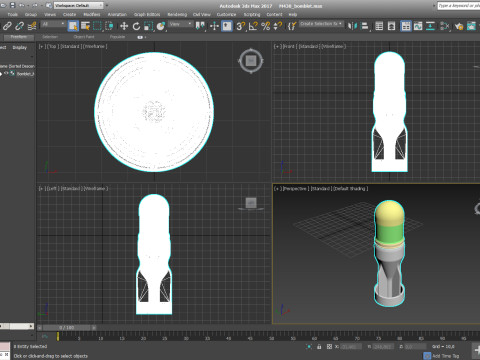The image size is (480, 360).
Task: Click the Open File folder icon
Action: pyautogui.click(x=4, y=5)
